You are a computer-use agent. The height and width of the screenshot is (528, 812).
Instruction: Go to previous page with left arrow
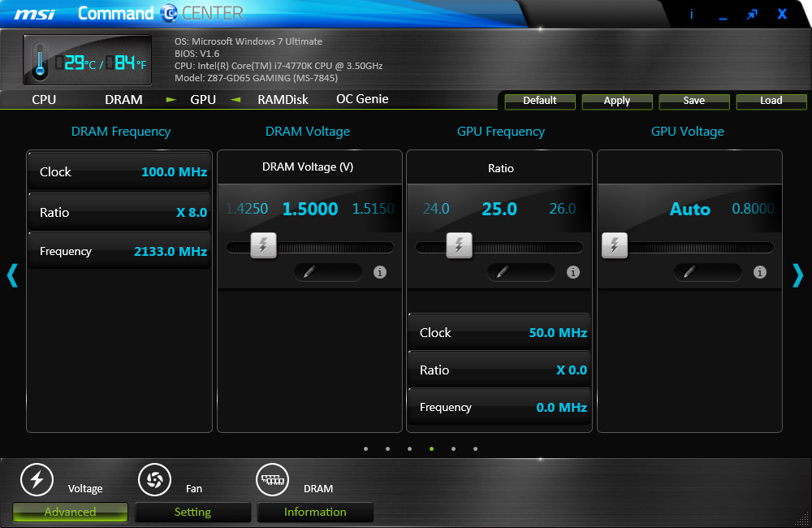tap(12, 275)
